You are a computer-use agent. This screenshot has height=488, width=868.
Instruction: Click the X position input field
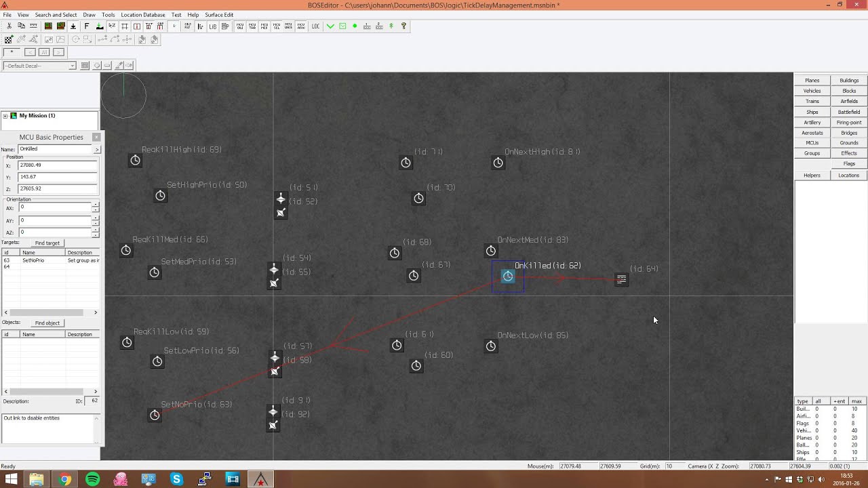coord(58,165)
